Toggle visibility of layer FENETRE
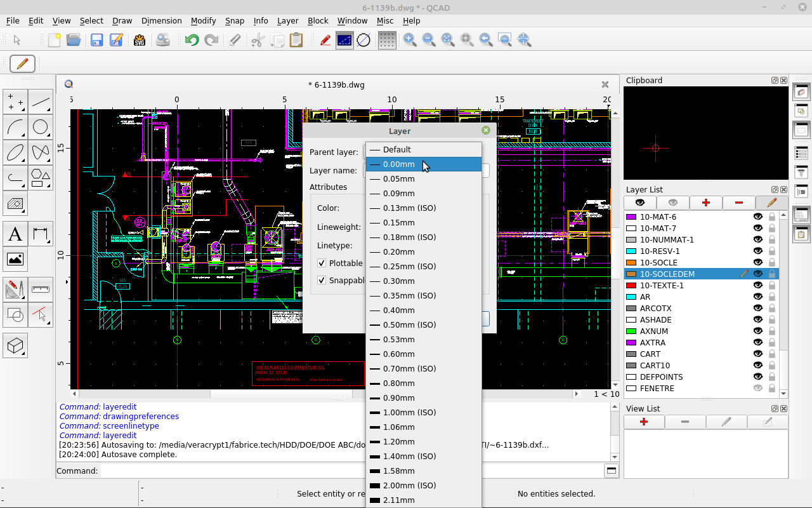Viewport: 812px width, 508px height. tap(757, 388)
